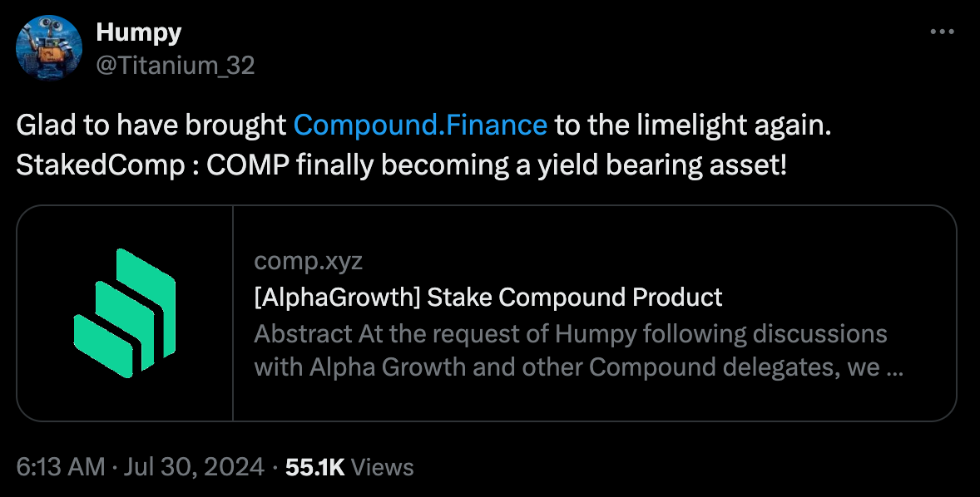Click the Jul 30, 2024 timestamp
The image size is (980, 497).
[x=193, y=467]
